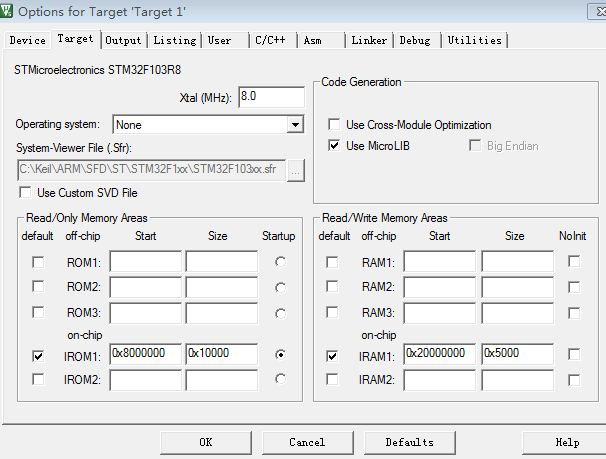The width and height of the screenshot is (606, 459).
Task: Click the RAM1 Start field
Action: (x=440, y=262)
